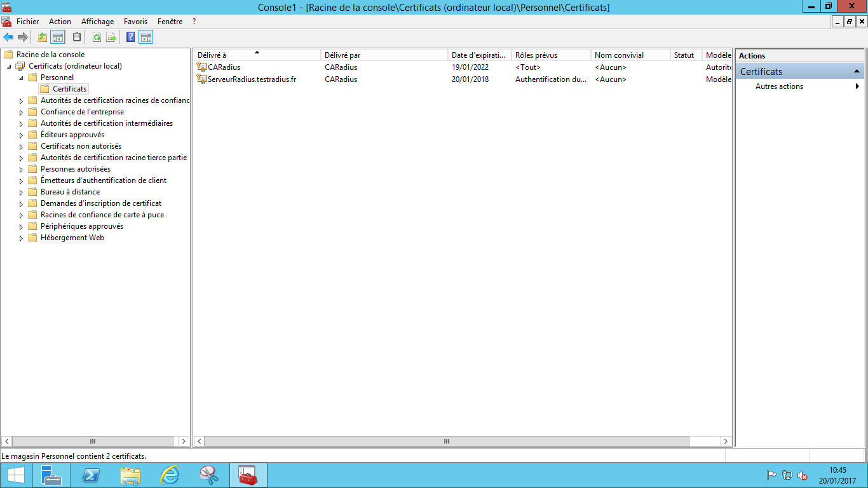
Task: Expand Autorités de certification intermédiaires node
Action: [x=21, y=124]
